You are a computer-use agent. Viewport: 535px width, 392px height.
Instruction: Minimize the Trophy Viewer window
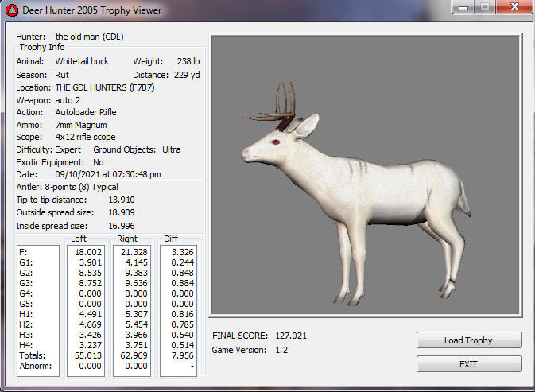coord(461,7)
